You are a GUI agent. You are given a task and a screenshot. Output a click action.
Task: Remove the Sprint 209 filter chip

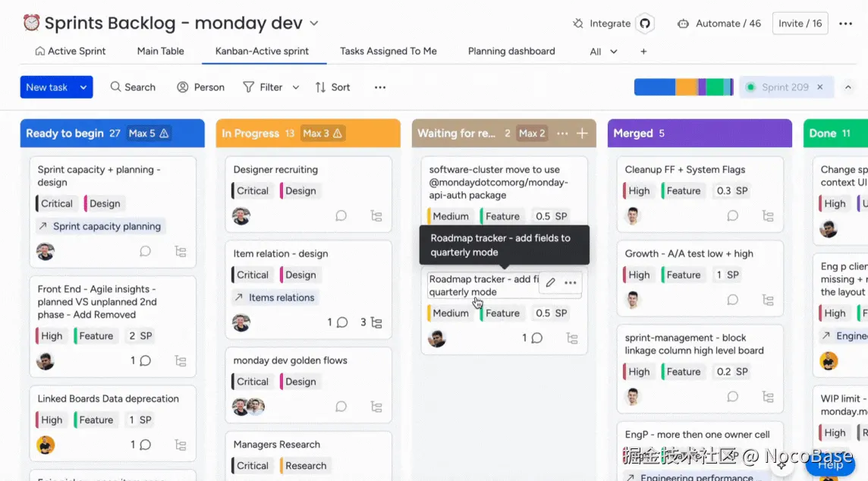click(820, 87)
